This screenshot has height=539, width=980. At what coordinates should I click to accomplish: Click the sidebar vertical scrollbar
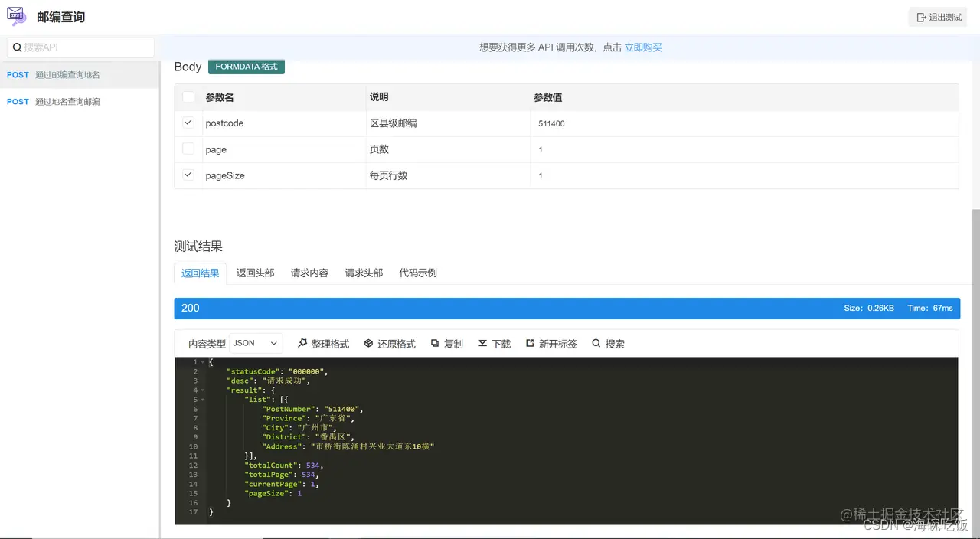[159, 299]
